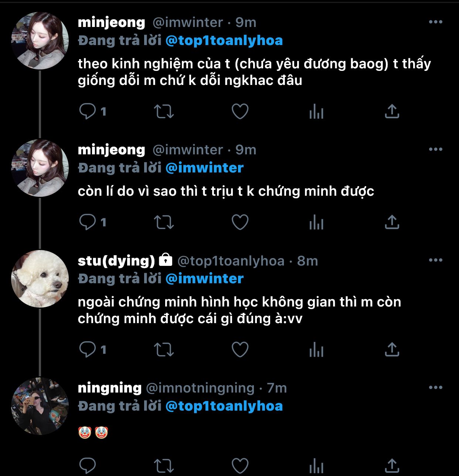Retweet minjeong's first tweet about kinh nghiệm
This screenshot has height=476, width=459.
pos(164,111)
